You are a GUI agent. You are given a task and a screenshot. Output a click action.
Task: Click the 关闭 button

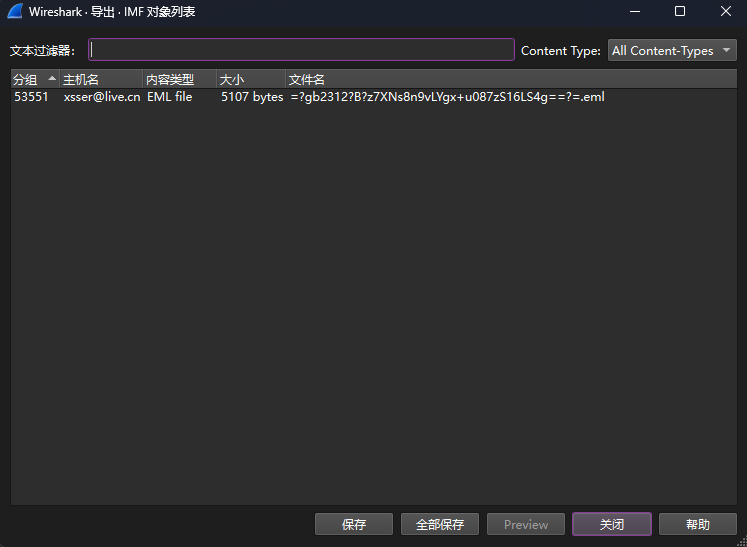tap(612, 524)
